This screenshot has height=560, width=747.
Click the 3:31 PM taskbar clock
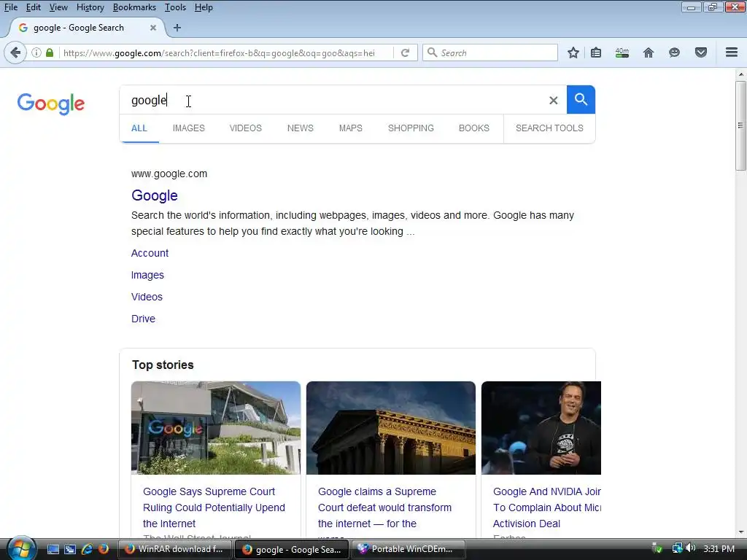point(719,548)
